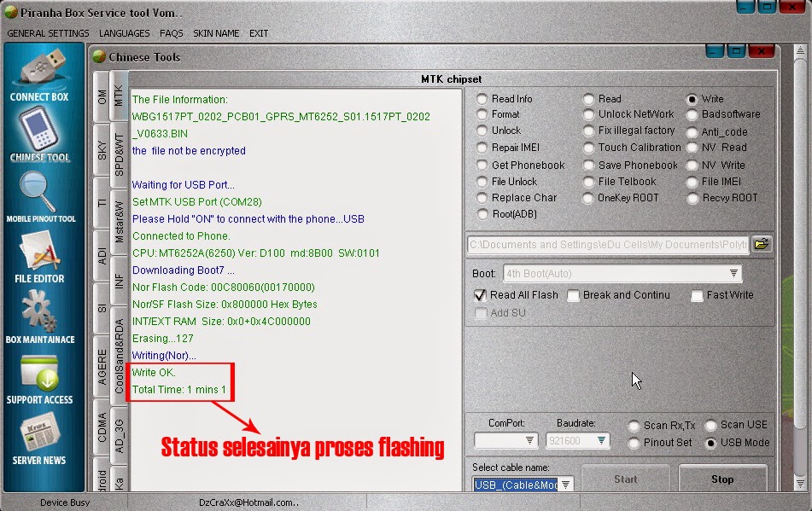
Task: Enable Fast Write checkbox
Action: (697, 295)
